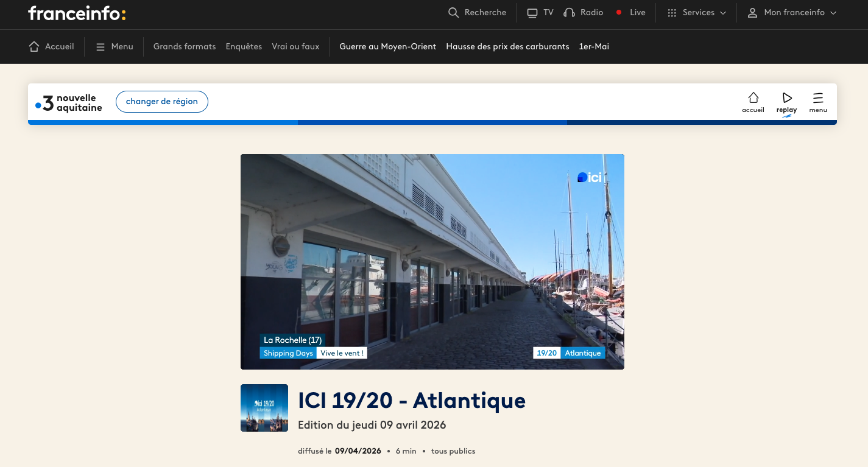Image resolution: width=868 pixels, height=467 pixels.
Task: Open Vrai ou faux section
Action: (295, 47)
